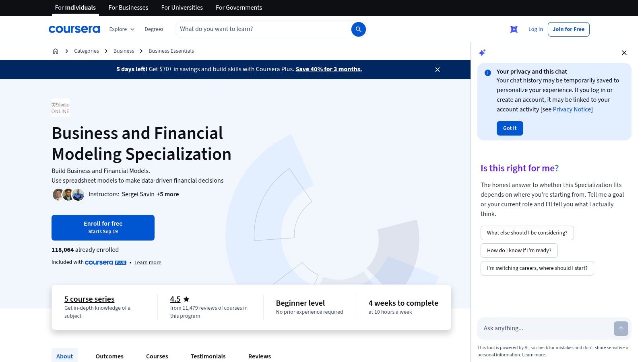Close the AI chat side panel
The height and width of the screenshot is (362, 644).
(624, 53)
